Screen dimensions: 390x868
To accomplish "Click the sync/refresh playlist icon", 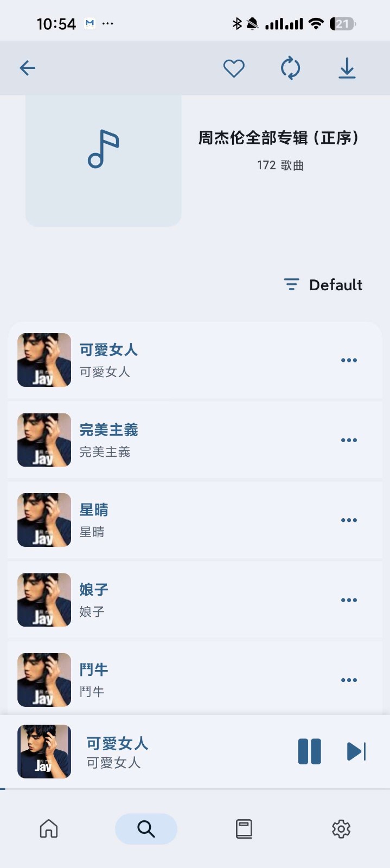I will tap(291, 68).
